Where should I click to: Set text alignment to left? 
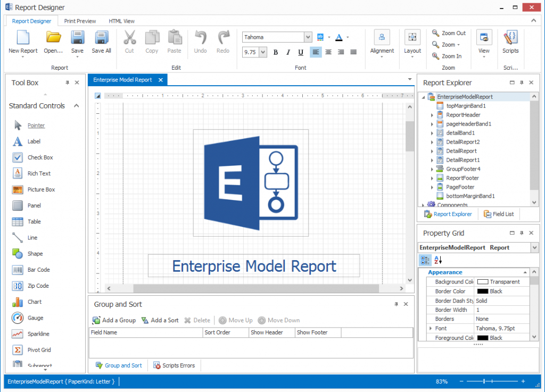pos(316,52)
